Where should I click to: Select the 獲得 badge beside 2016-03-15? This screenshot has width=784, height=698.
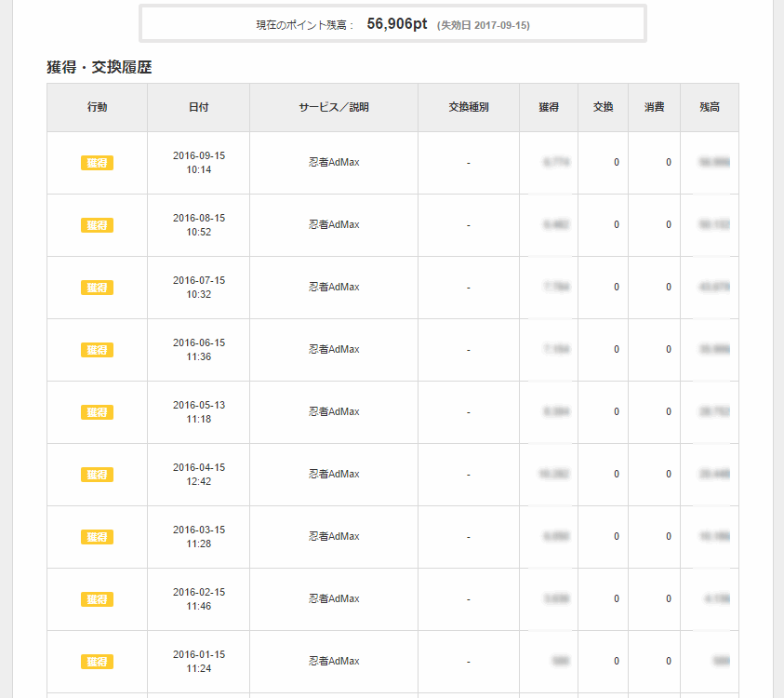point(97,537)
